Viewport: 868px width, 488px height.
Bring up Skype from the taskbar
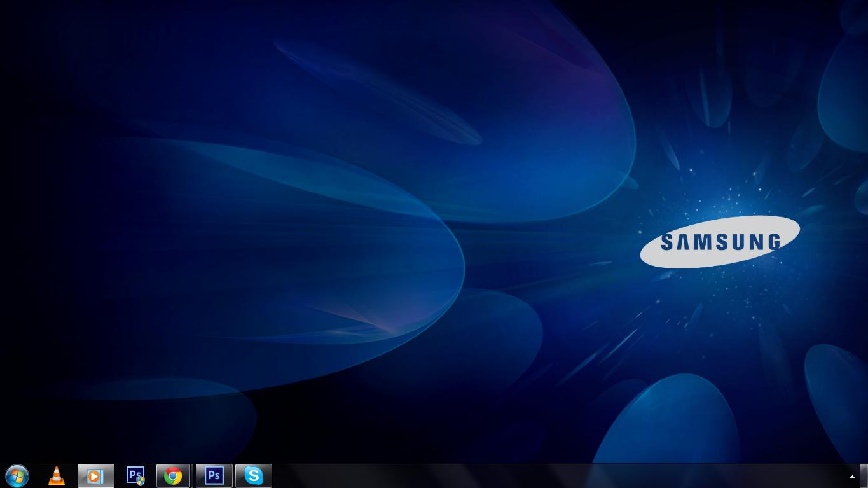pyautogui.click(x=253, y=476)
